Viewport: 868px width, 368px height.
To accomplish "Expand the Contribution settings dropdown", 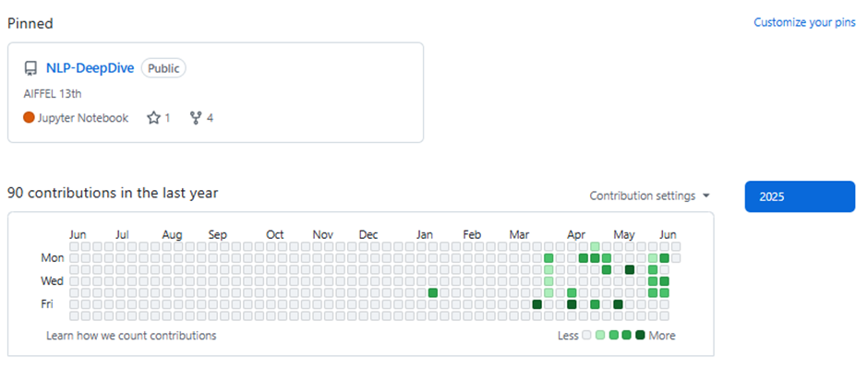I will 650,196.
